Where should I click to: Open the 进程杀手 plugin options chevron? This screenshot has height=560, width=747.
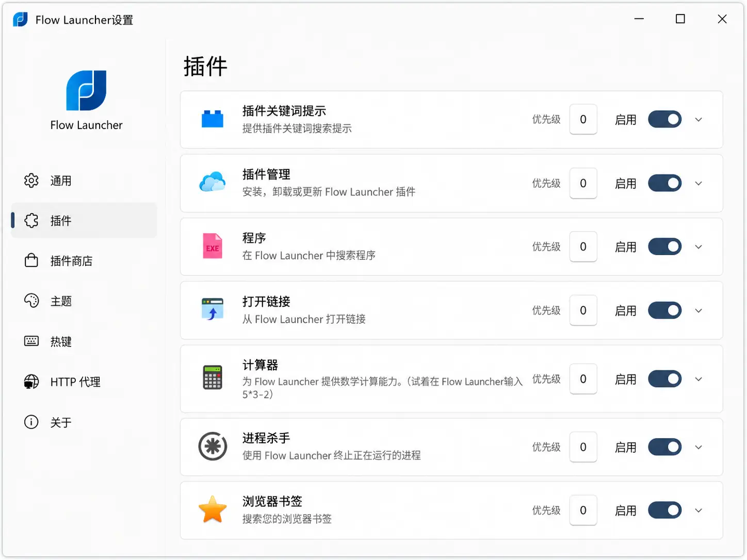(x=699, y=447)
